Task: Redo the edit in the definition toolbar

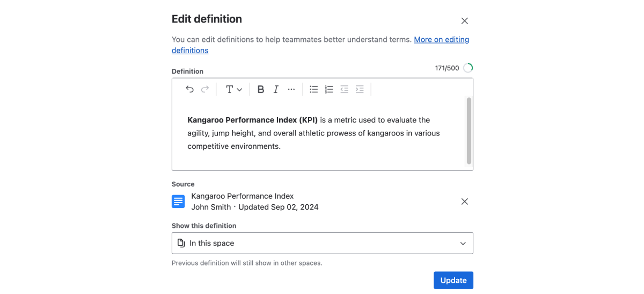Action: click(x=204, y=89)
